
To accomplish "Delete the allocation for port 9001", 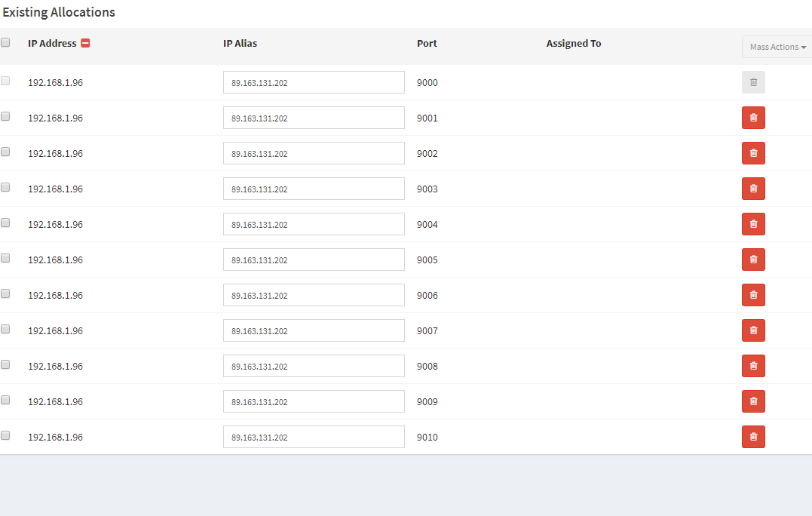I will tap(753, 118).
